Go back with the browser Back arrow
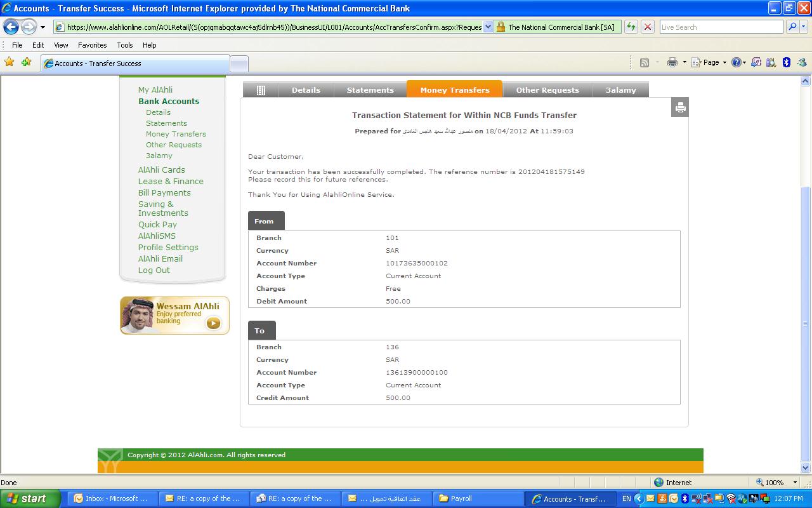812x508 pixels. tap(11, 27)
